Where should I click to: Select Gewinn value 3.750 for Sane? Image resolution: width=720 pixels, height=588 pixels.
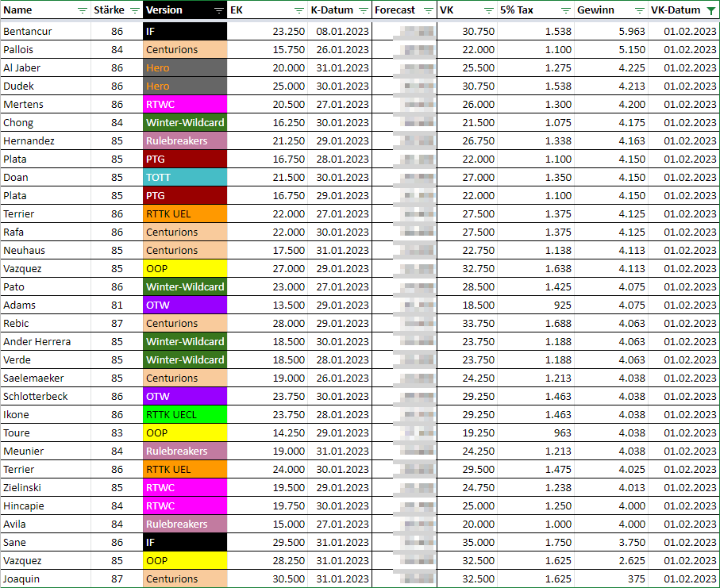click(611, 543)
